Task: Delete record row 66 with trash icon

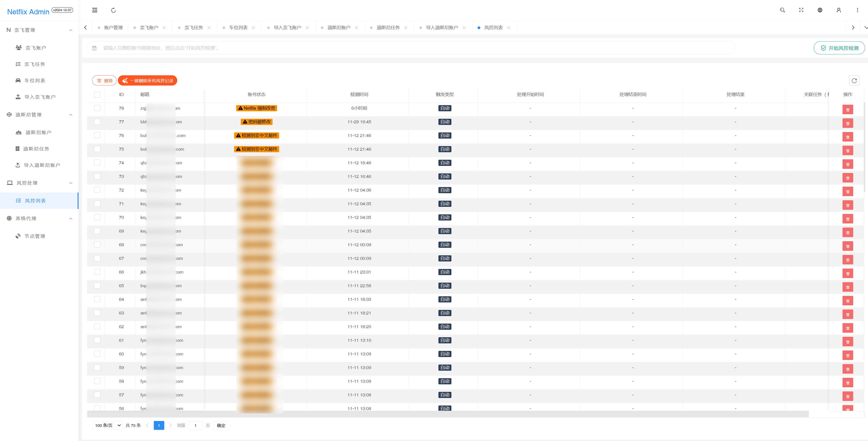Action: click(x=848, y=274)
